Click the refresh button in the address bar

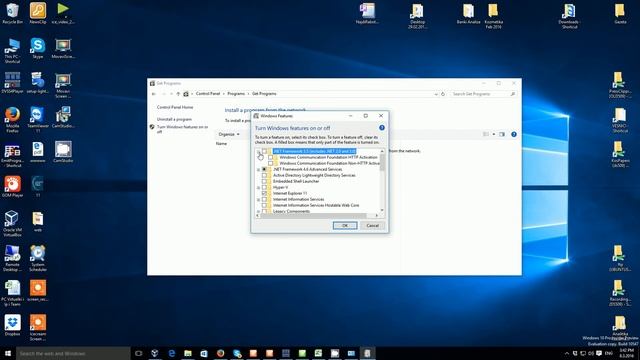[x=443, y=94]
